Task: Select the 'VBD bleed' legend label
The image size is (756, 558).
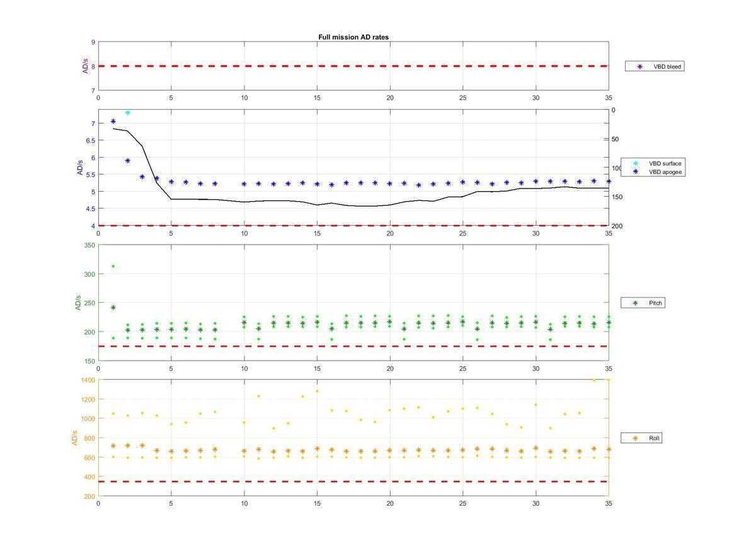Action: tap(667, 66)
